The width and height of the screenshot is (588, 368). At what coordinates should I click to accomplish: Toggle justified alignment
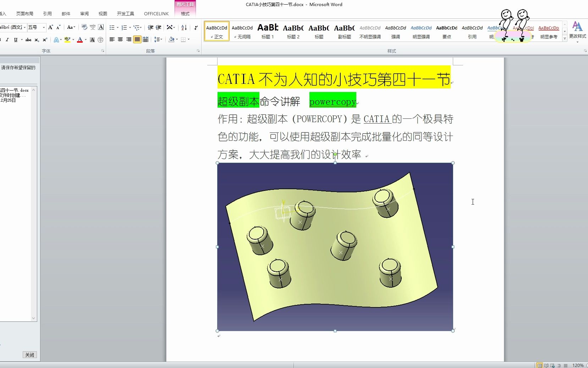pos(137,39)
